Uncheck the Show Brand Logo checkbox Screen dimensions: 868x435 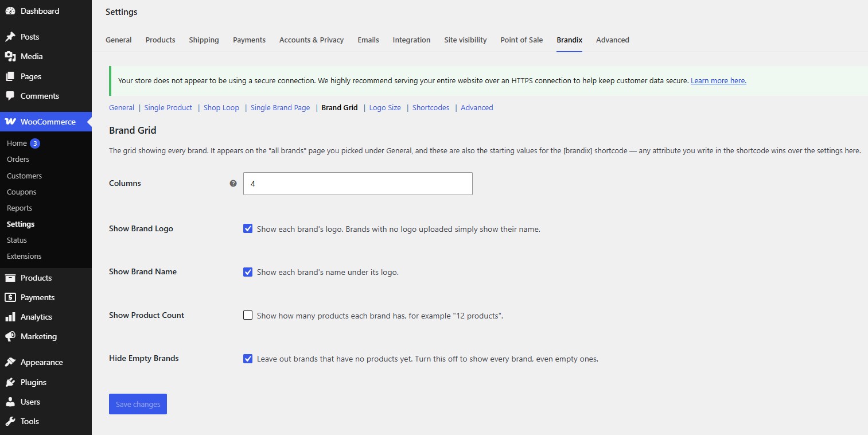click(248, 228)
